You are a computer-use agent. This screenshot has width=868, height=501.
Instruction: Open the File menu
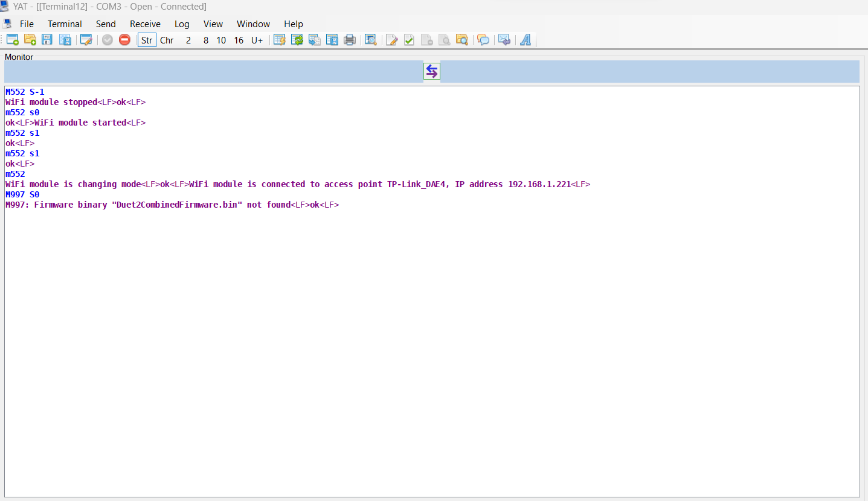pyautogui.click(x=27, y=24)
